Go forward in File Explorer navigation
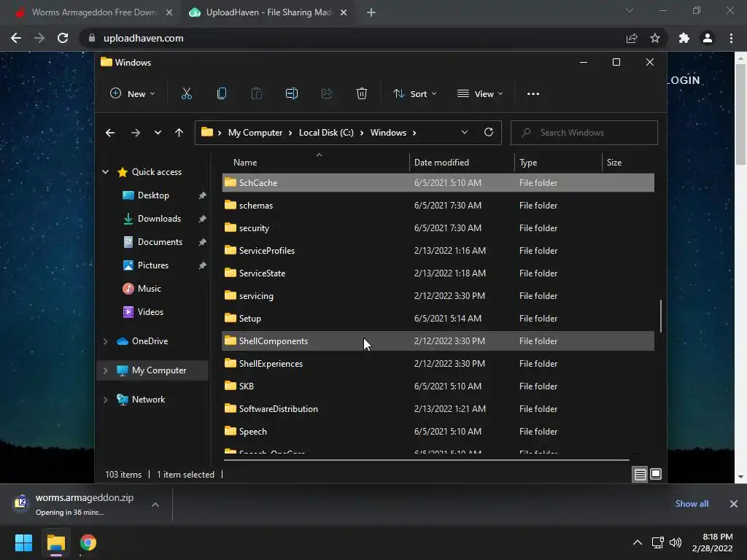Image resolution: width=747 pixels, height=560 pixels. (x=135, y=133)
